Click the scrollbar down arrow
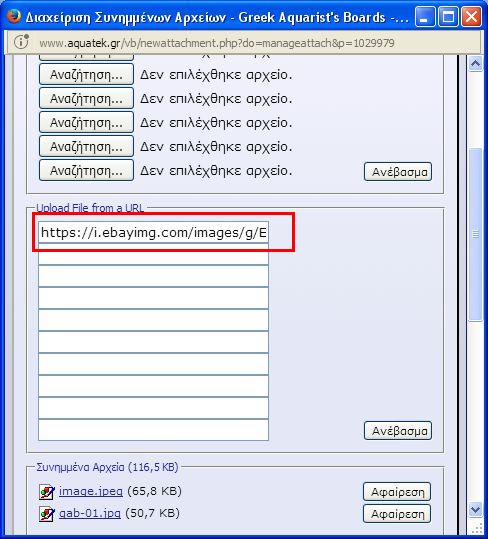Image resolution: width=488 pixels, height=539 pixels. 476,509
